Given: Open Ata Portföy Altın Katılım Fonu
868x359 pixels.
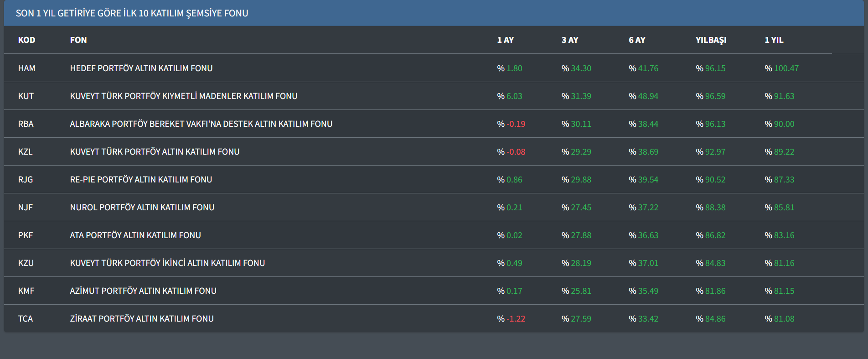Looking at the screenshot, I should [135, 235].
